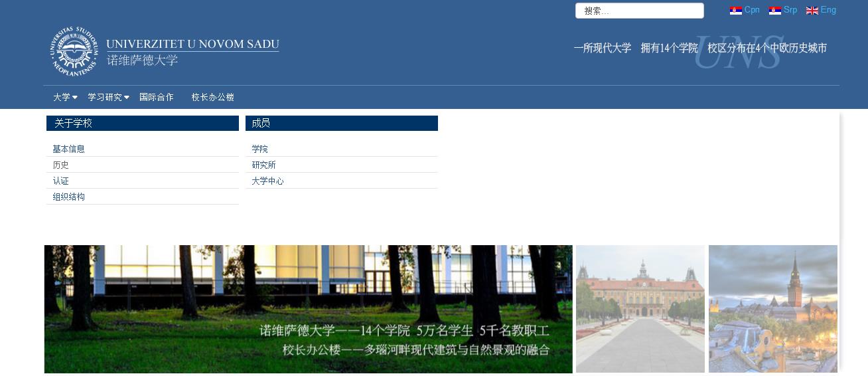Open the 校长办公楼 menu item
The image size is (868, 376).
coord(213,97)
